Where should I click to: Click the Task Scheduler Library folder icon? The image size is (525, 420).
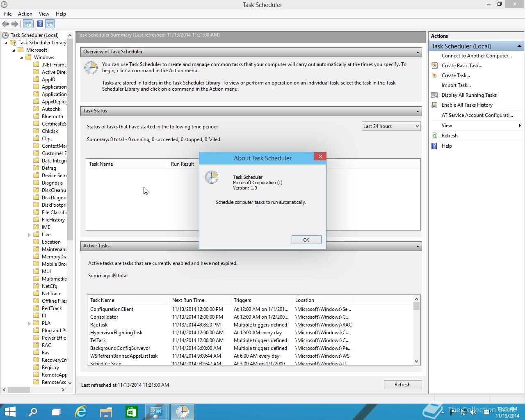pyautogui.click(x=13, y=43)
